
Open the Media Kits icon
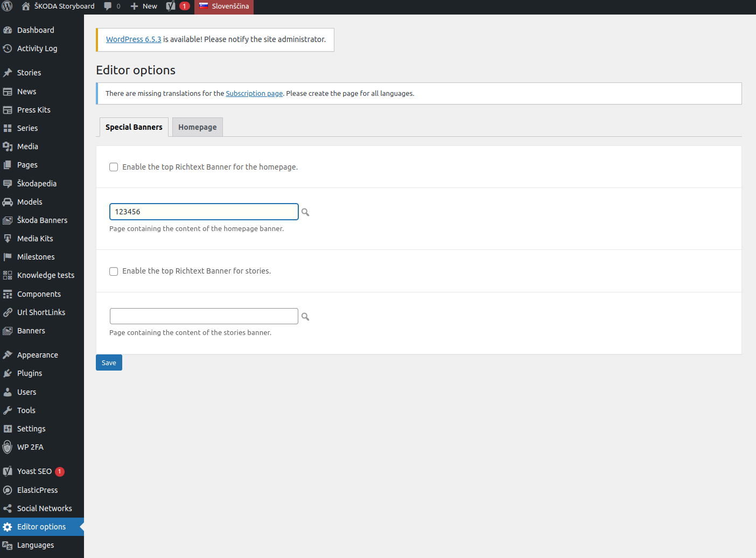pos(8,239)
